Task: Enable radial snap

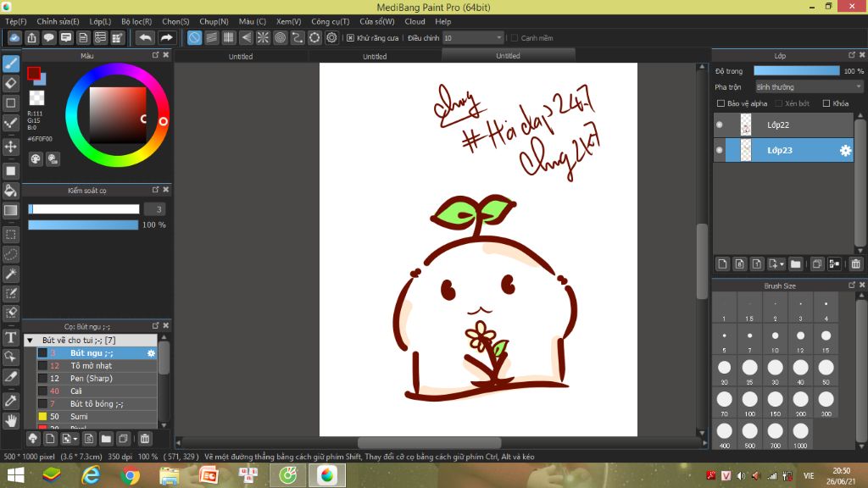Action: pos(263,37)
